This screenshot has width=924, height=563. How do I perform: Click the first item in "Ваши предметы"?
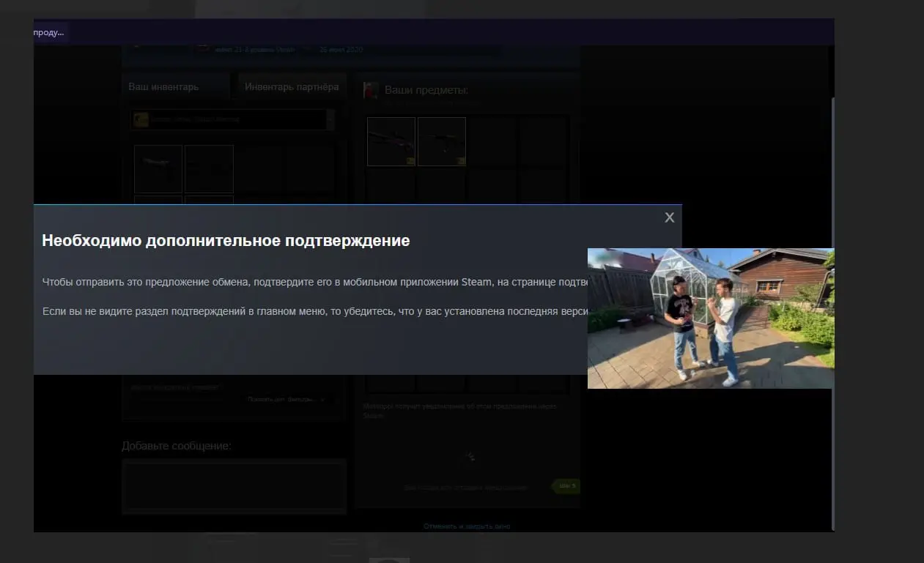[391, 141]
